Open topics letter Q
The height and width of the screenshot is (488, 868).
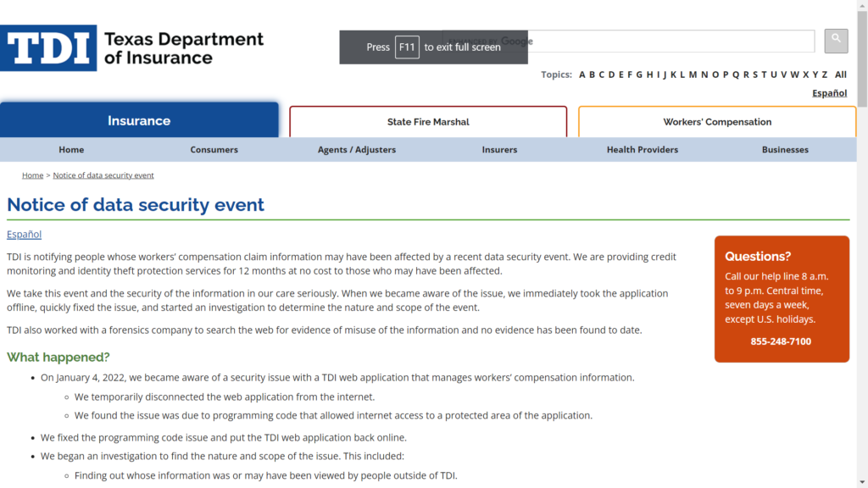coord(736,75)
